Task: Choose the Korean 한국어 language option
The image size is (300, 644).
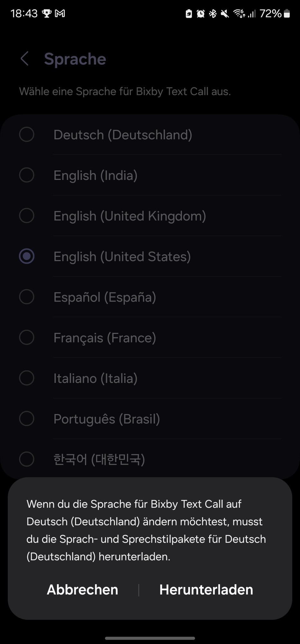Action: pos(150,459)
